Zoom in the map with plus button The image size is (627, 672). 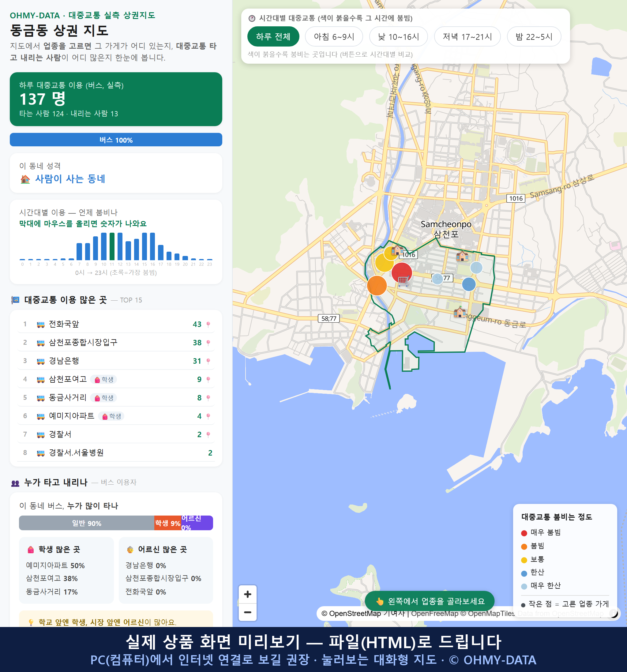pyautogui.click(x=247, y=594)
